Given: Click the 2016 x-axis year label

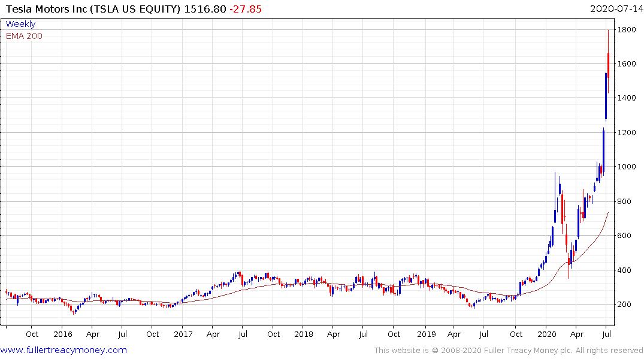Looking at the screenshot, I should (x=63, y=334).
